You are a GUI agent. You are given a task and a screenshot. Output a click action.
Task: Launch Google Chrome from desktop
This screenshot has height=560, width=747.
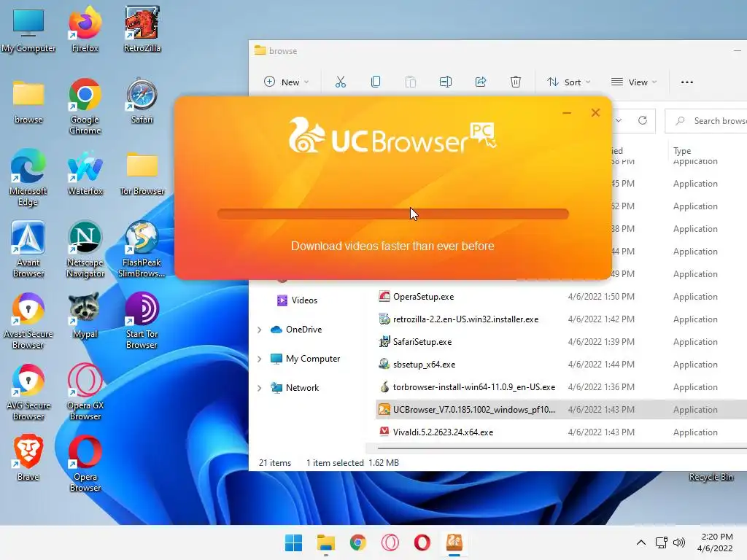(85, 106)
